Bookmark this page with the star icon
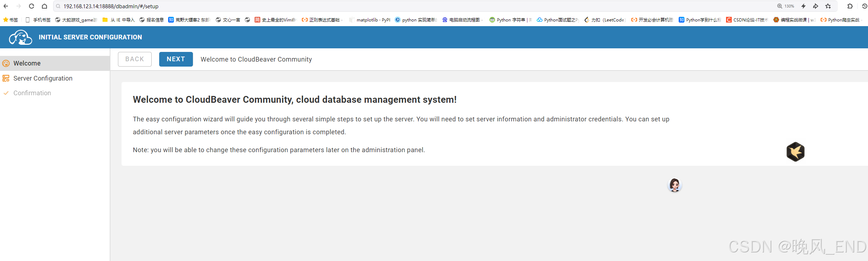Viewport: 868px width, 261px height. tap(828, 6)
